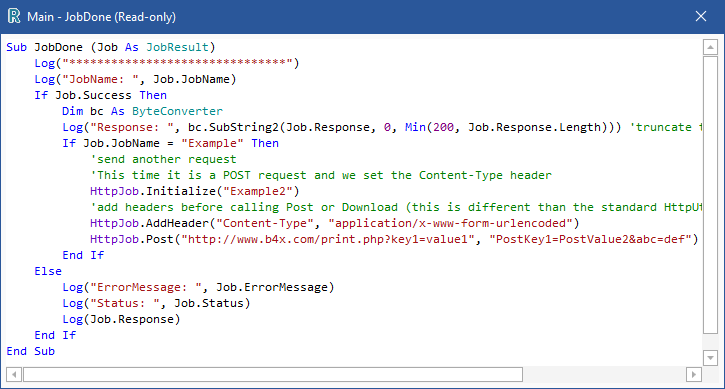
Task: Click the "Example" string in the If line
Action: coord(212,143)
